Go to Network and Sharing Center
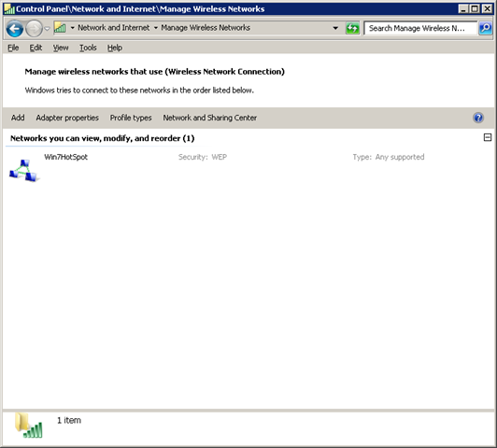Viewport: 497px width, 448px height. (210, 118)
